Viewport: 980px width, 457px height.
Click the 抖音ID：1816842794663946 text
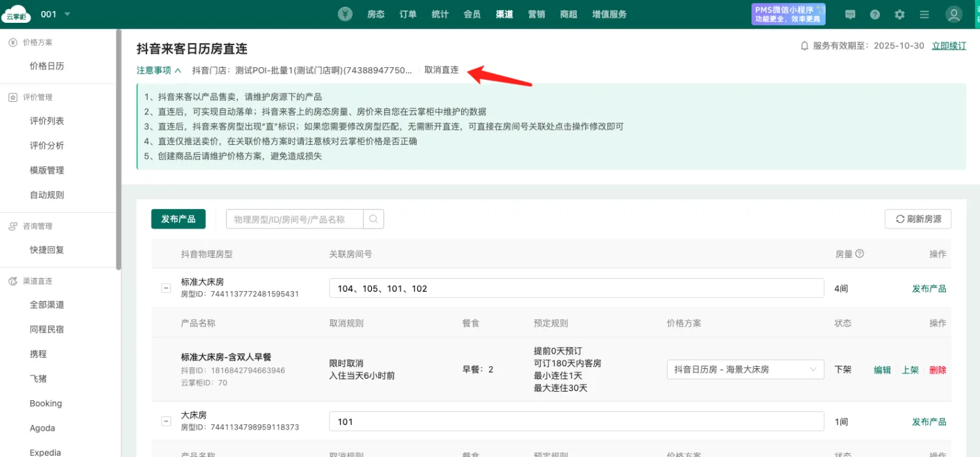point(233,371)
